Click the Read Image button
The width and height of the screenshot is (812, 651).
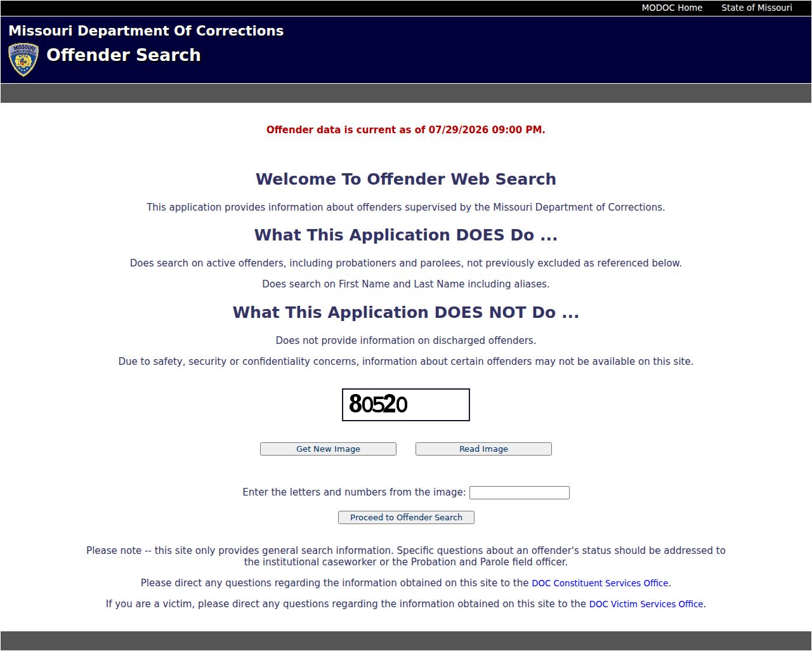pos(483,449)
